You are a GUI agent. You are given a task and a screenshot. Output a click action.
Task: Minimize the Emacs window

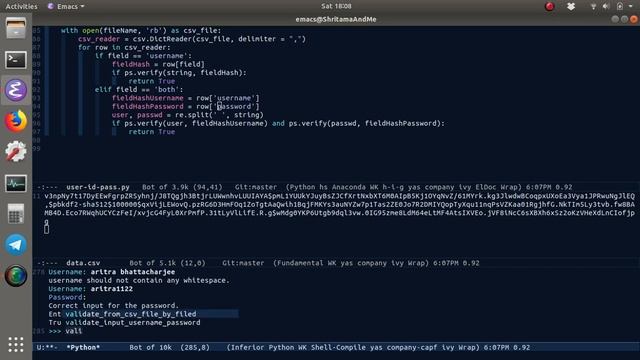[x=615, y=19]
